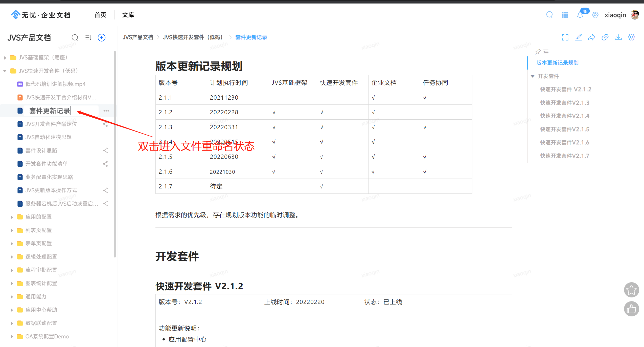Open the apps grid icon in header

click(x=565, y=15)
